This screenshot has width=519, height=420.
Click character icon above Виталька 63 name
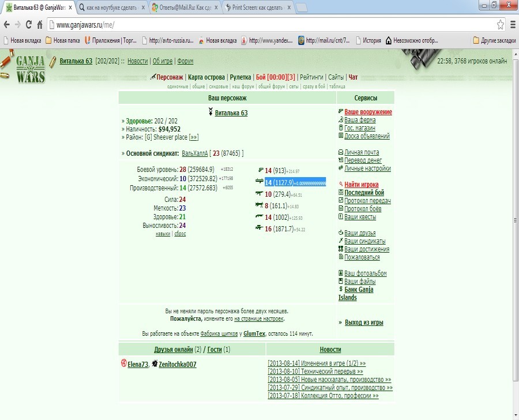[x=210, y=111]
